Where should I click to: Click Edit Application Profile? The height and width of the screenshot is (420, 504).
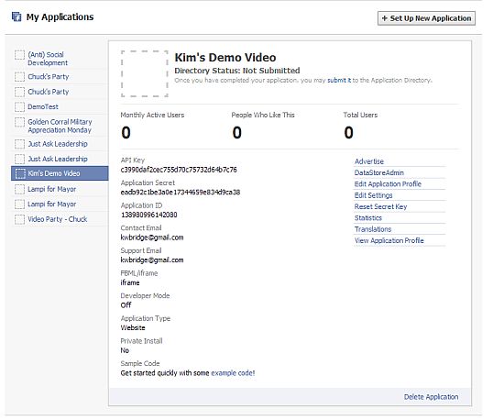coord(388,184)
